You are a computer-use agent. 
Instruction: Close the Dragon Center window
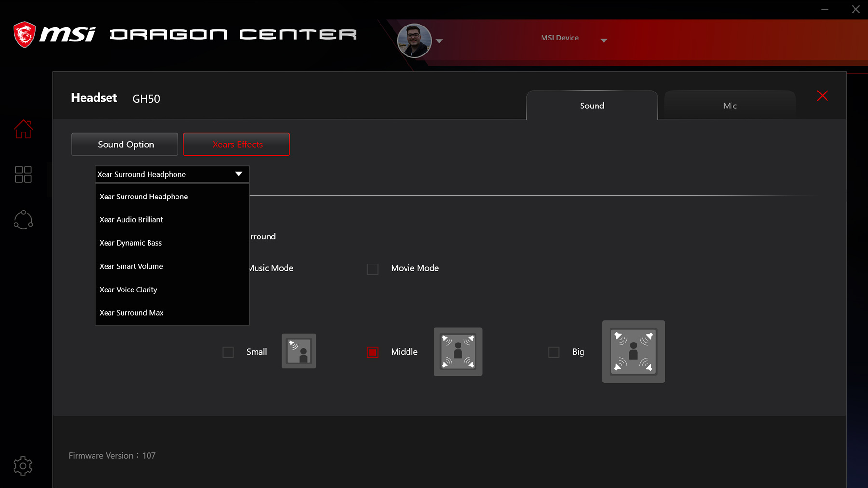(x=856, y=9)
